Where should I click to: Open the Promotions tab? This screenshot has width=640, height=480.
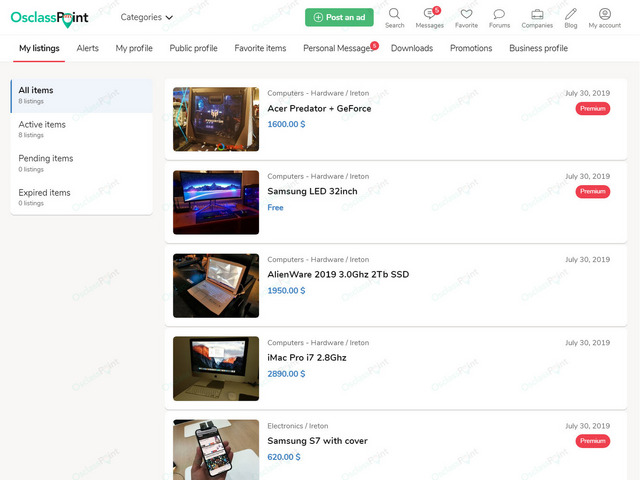click(x=471, y=48)
